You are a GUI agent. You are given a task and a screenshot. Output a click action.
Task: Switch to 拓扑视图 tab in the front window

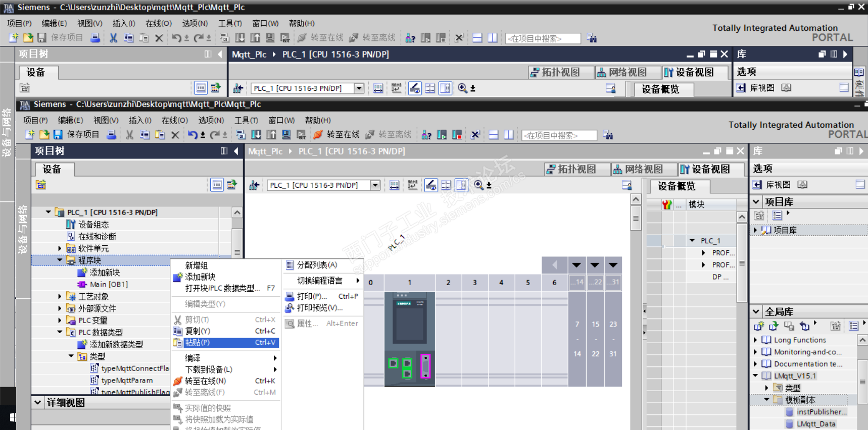[x=576, y=169]
